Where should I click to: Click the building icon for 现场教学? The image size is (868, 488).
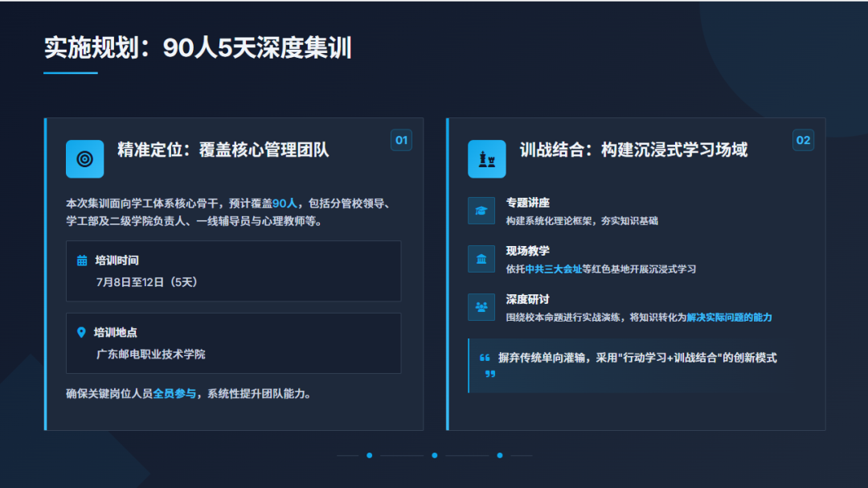[x=481, y=259]
